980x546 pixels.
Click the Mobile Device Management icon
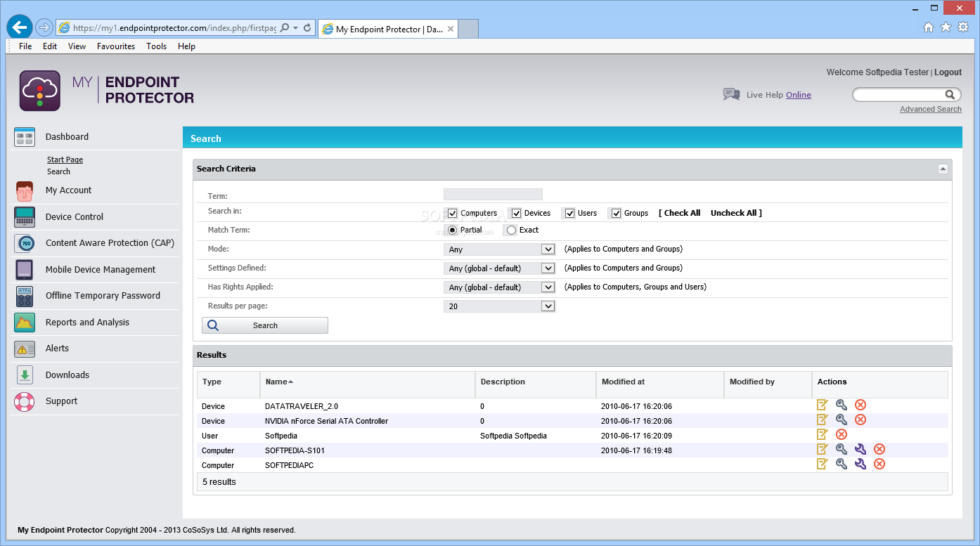coord(25,270)
